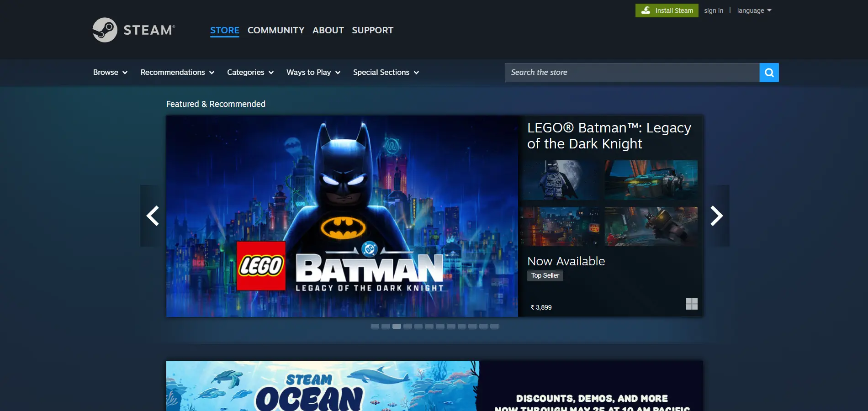Go to next featured carousel item

pyautogui.click(x=717, y=216)
